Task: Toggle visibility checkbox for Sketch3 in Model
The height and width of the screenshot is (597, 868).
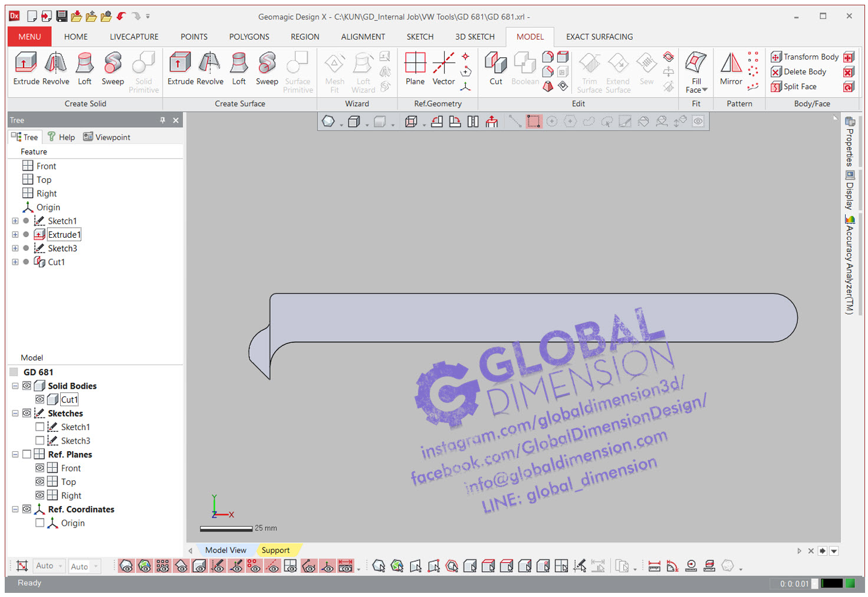Action: coord(40,441)
